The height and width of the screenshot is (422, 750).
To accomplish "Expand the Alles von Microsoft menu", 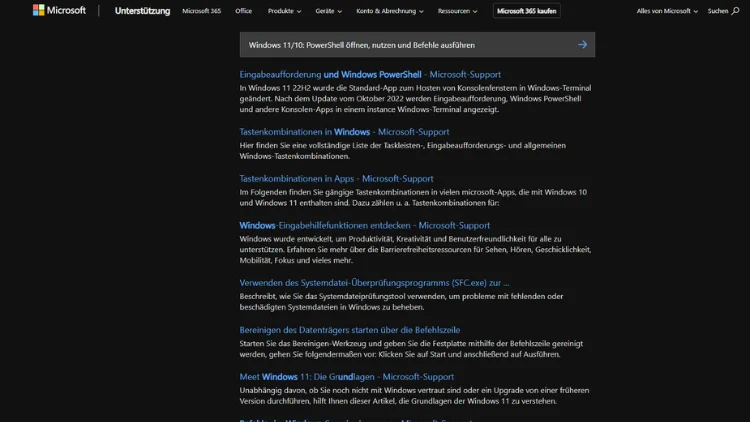I will tap(667, 11).
